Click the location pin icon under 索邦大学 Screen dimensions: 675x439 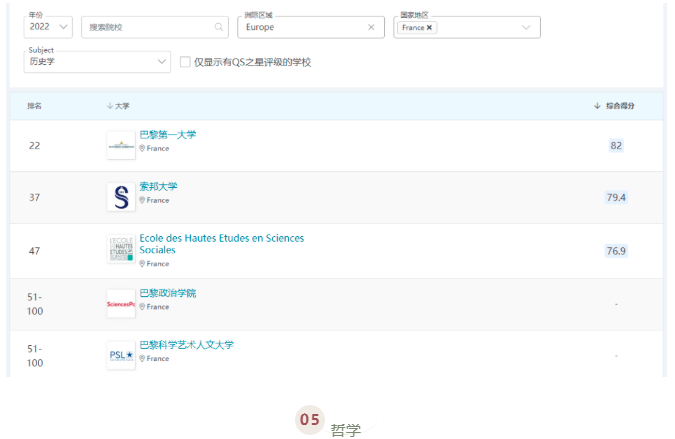click(142, 200)
